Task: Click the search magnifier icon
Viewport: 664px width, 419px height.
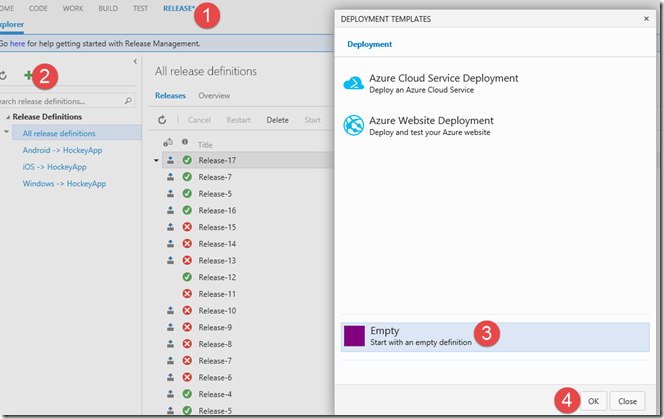Action: (128, 101)
